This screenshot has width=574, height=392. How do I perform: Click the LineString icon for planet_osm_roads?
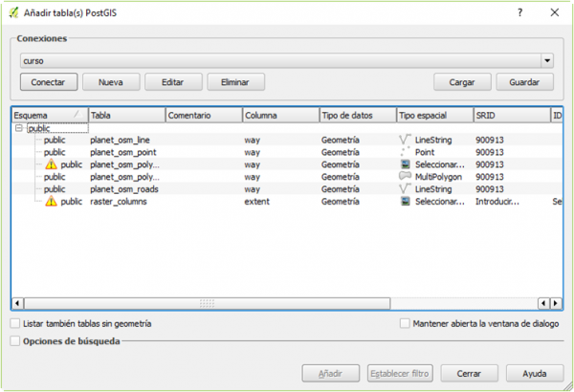[406, 189]
